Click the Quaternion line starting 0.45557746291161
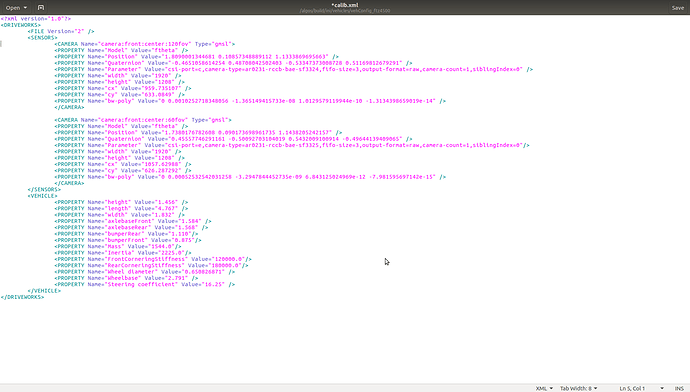This screenshot has width=690, height=392. coord(233,139)
